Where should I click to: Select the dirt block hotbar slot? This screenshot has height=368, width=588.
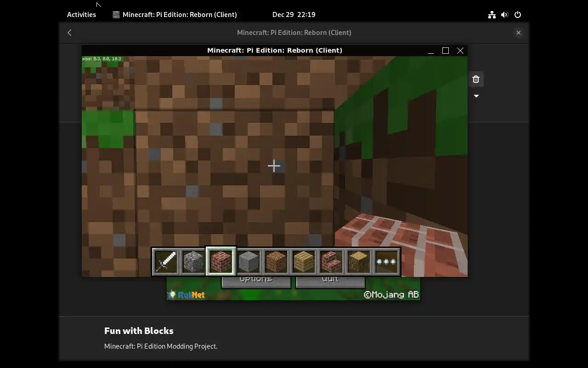point(276,262)
